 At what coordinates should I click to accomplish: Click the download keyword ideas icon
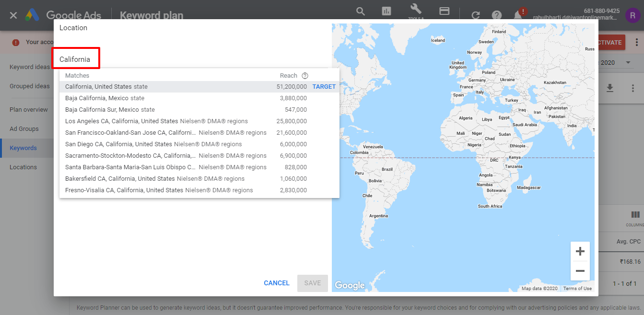[610, 88]
